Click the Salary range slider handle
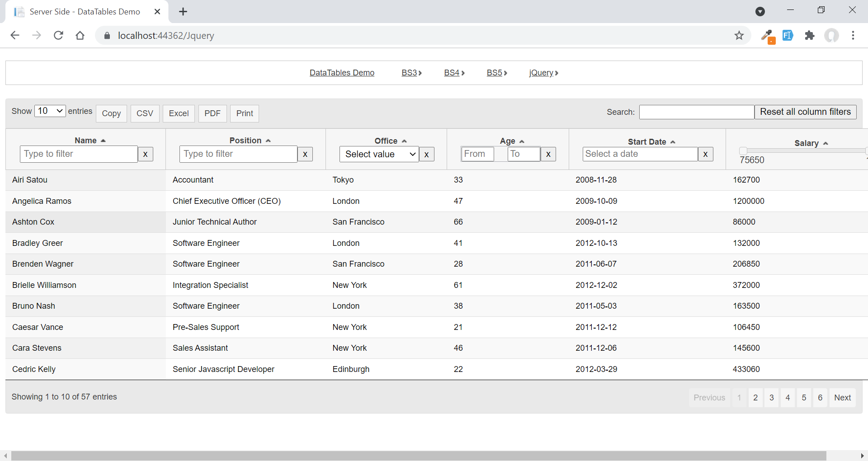This screenshot has width=868, height=461. click(x=743, y=151)
